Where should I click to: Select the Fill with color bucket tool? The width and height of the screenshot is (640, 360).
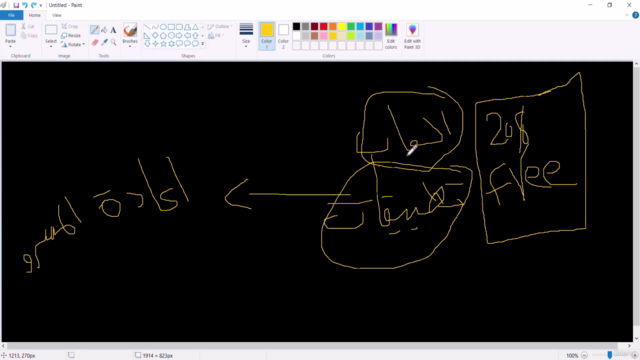[x=104, y=30]
